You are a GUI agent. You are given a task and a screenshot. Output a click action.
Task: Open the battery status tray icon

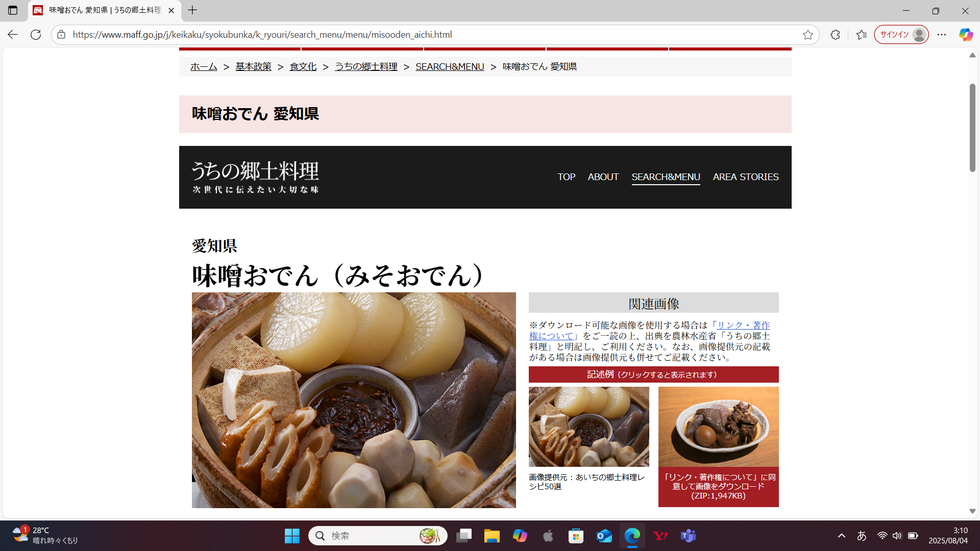(913, 536)
